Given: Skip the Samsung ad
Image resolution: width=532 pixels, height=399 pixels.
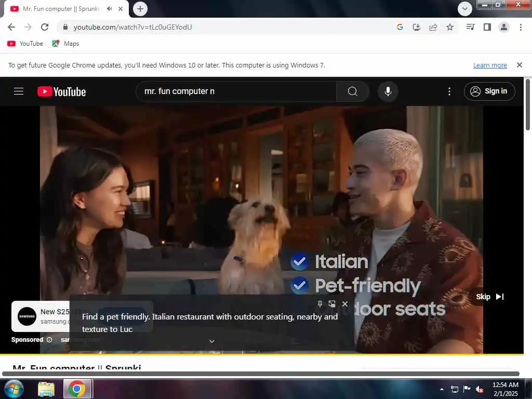Looking at the screenshot, I should coord(489,297).
